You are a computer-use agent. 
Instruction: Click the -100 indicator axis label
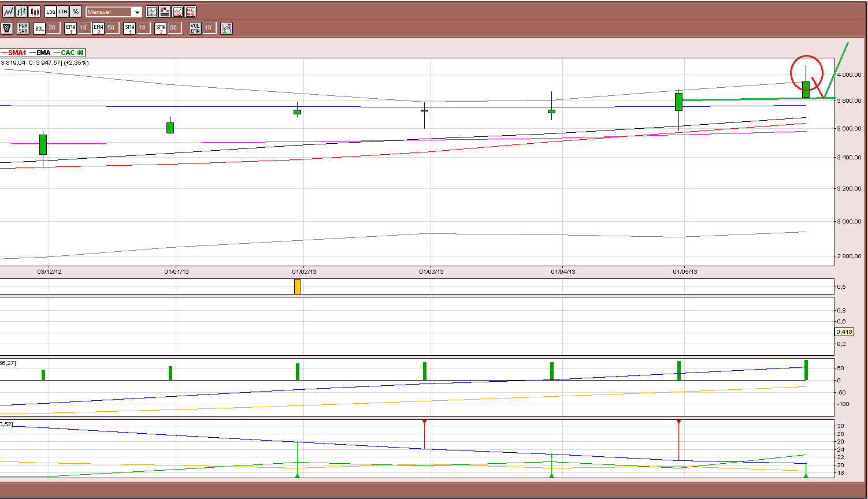[844, 404]
